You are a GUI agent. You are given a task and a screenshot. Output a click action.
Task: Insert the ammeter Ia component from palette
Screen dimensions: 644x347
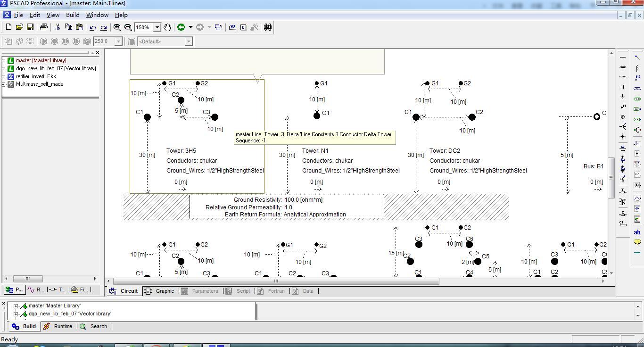coord(623,149)
